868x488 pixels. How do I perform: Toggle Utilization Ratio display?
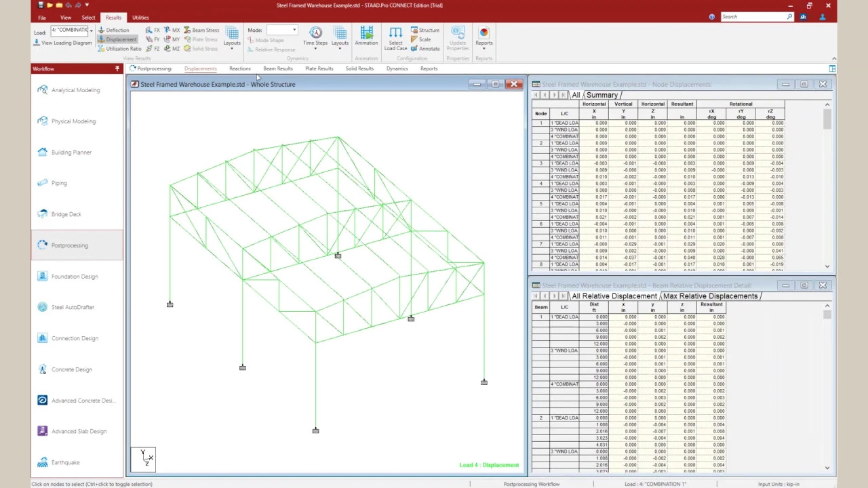click(x=119, y=49)
